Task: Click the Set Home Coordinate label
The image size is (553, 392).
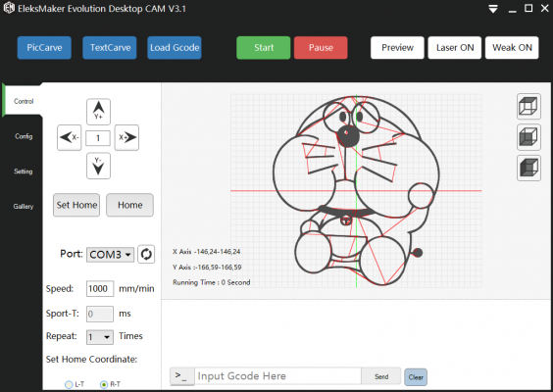Action: [91, 360]
